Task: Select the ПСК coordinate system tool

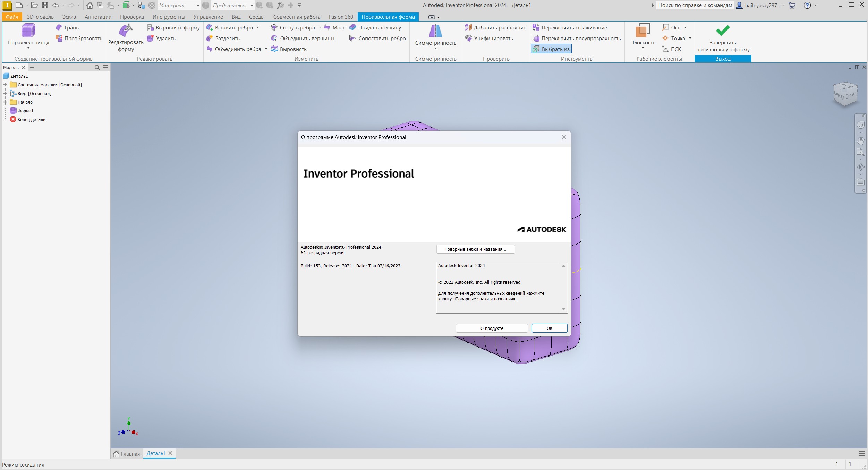Action: (672, 49)
